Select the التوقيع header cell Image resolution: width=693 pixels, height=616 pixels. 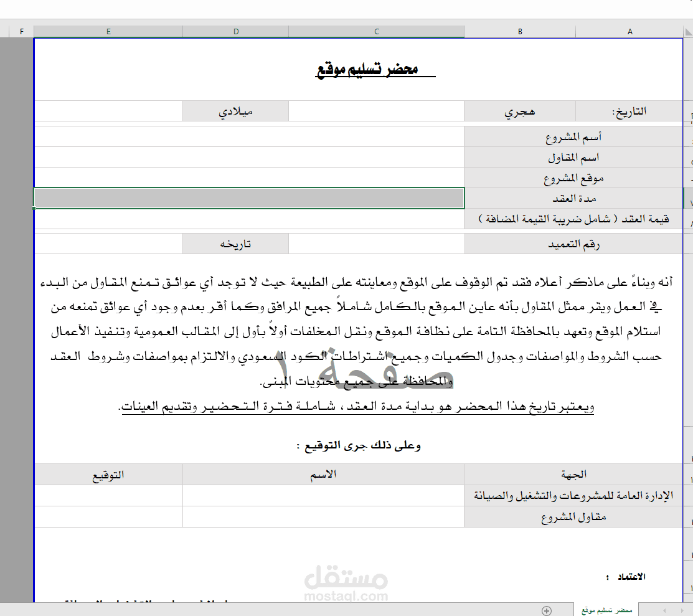coord(108,475)
